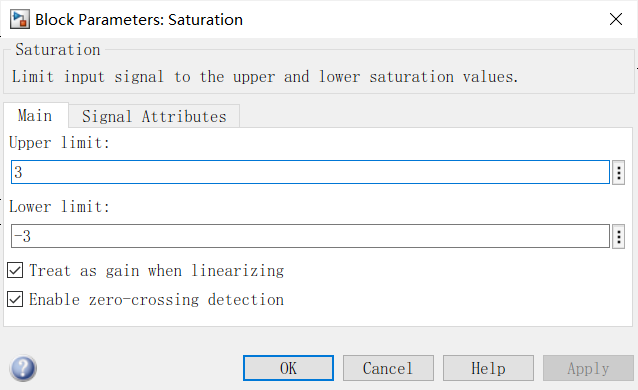Confirm settings with the OK button

pos(288,368)
